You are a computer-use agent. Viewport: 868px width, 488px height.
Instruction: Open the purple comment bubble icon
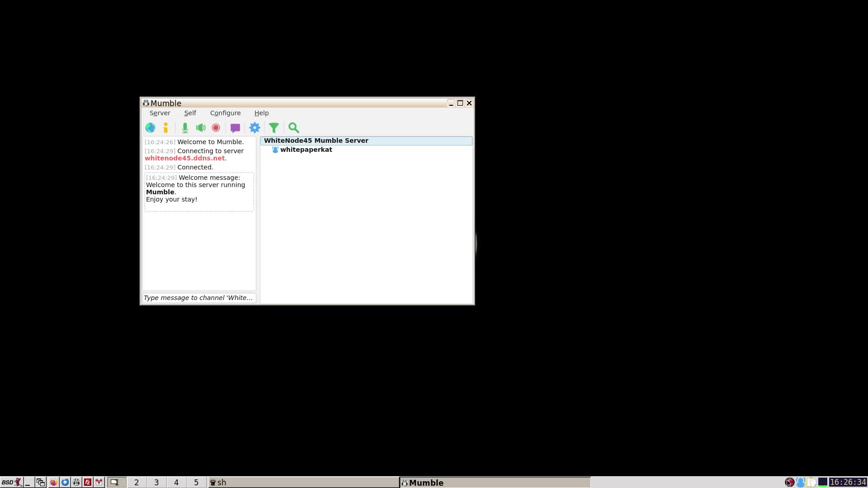tap(235, 128)
